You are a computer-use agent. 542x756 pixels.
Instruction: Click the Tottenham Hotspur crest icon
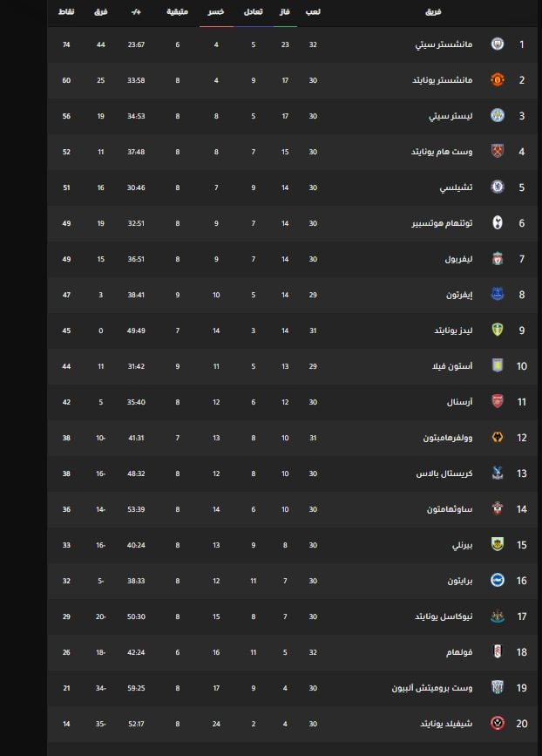[x=498, y=223]
